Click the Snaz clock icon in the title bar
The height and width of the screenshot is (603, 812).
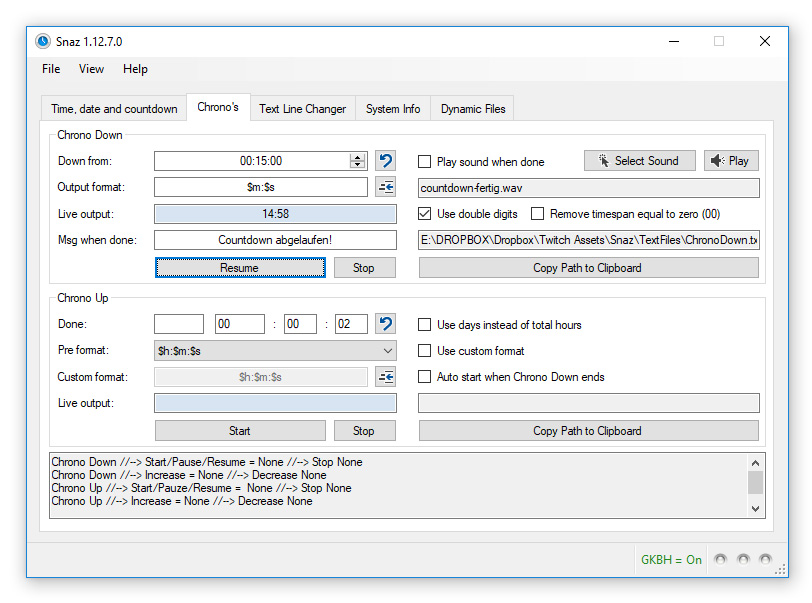(43, 41)
